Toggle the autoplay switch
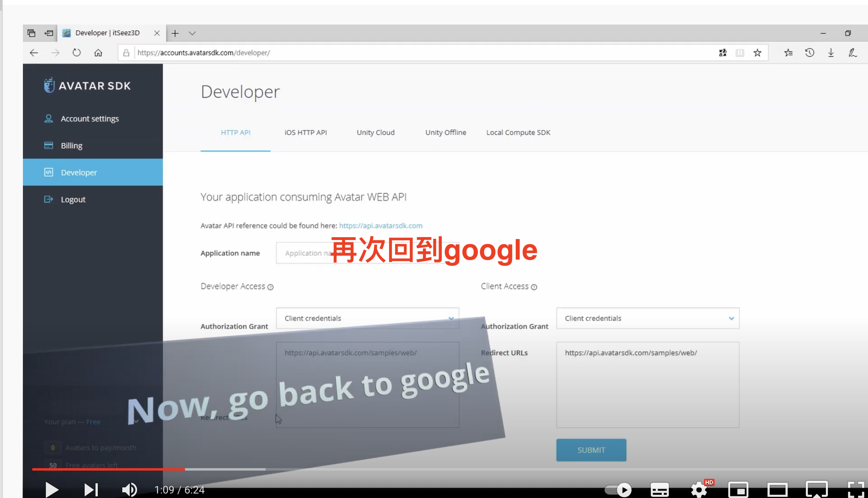This screenshot has height=498, width=868. point(618,489)
